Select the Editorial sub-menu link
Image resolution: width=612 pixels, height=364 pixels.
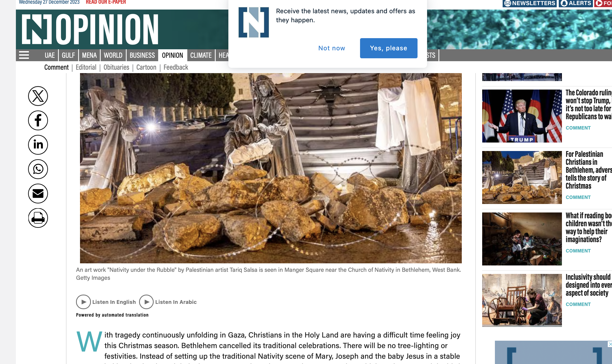click(x=86, y=67)
